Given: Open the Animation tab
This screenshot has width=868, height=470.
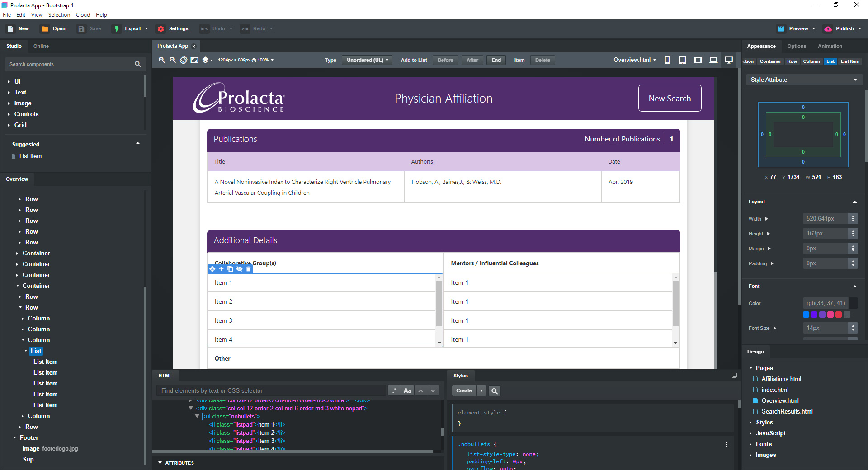Looking at the screenshot, I should click(830, 46).
